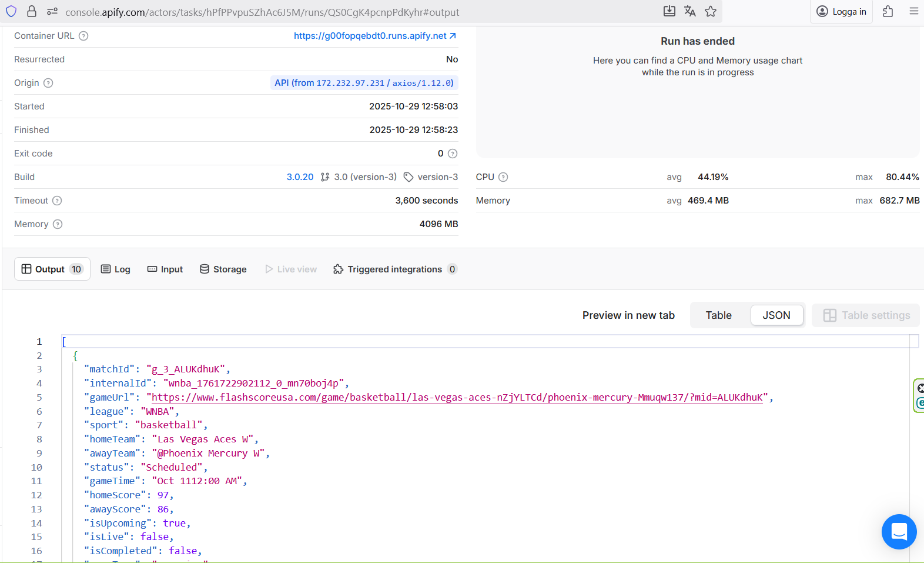
Task: Open the Log tab
Action: [x=116, y=269]
